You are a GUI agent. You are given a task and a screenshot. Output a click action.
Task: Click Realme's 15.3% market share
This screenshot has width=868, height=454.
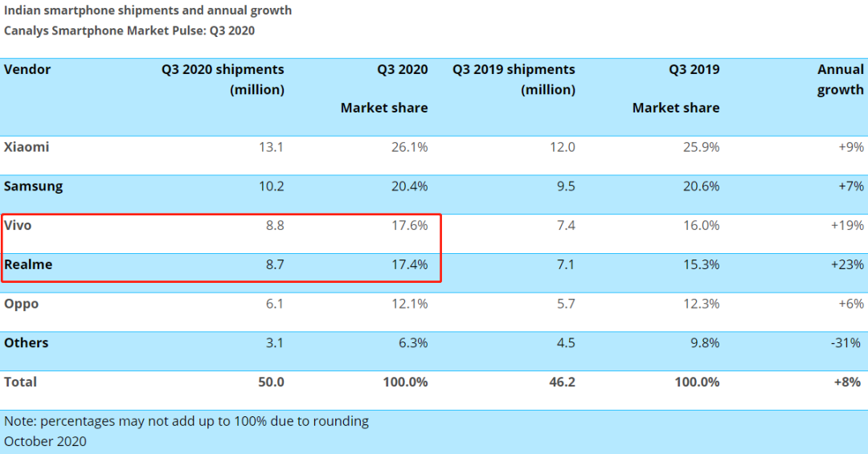pyautogui.click(x=702, y=264)
